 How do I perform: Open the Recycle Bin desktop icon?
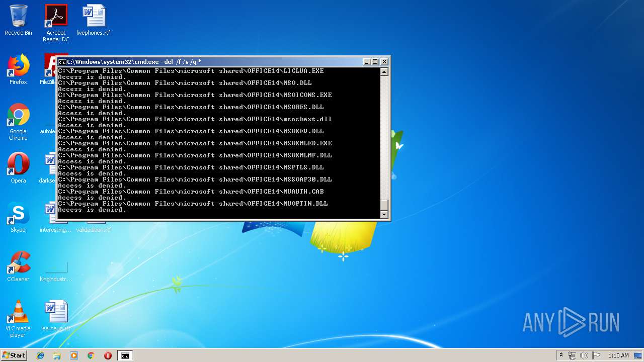pos(18,20)
